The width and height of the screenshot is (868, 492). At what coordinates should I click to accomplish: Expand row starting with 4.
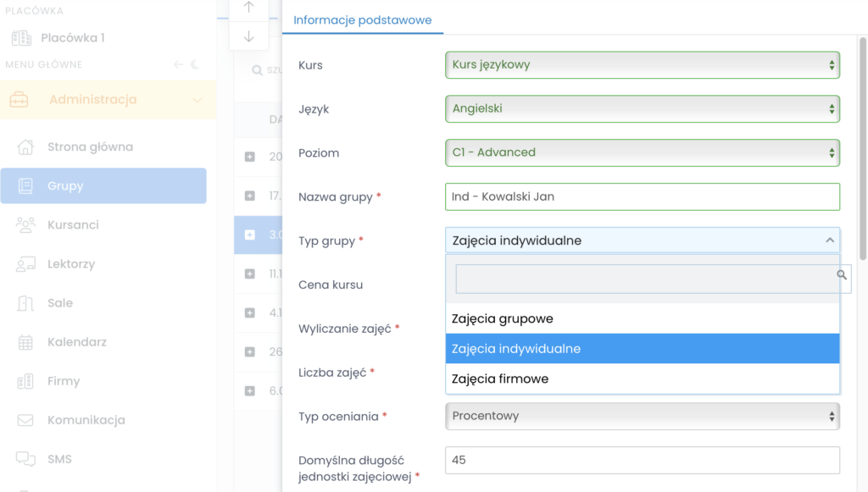250,312
